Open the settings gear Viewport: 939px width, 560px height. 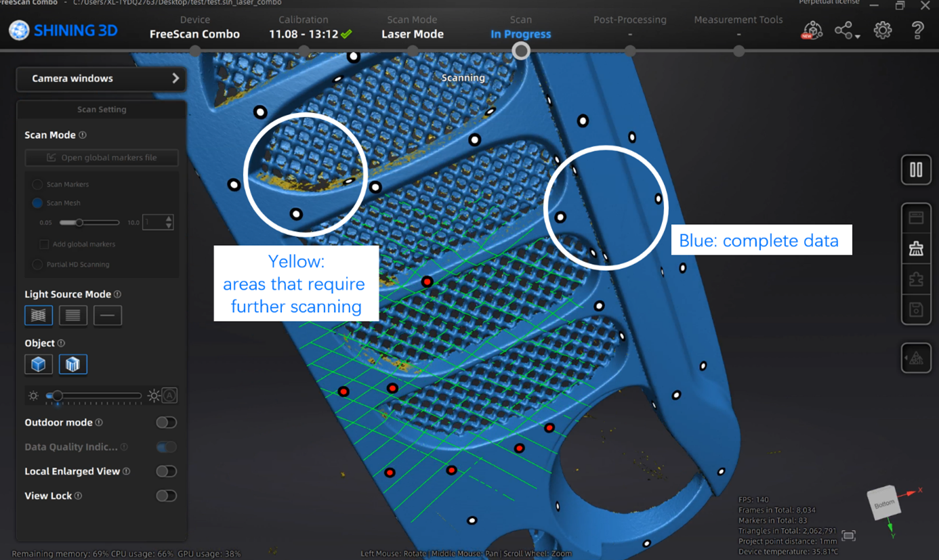[883, 30]
